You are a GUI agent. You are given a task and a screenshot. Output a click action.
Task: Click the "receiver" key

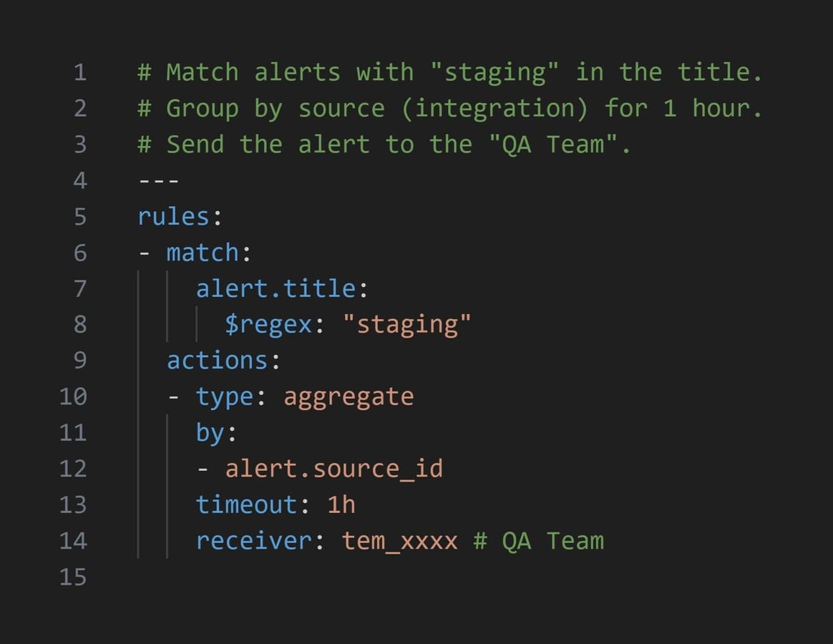[x=254, y=540]
